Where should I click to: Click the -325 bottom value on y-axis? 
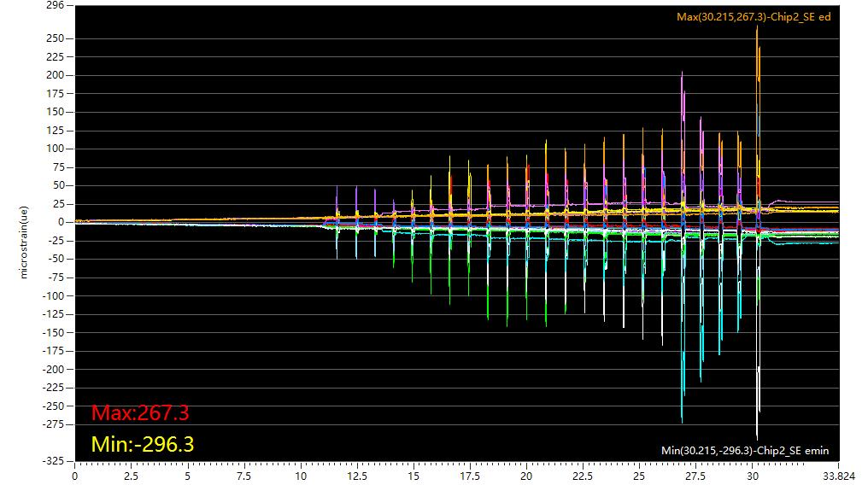(53, 461)
